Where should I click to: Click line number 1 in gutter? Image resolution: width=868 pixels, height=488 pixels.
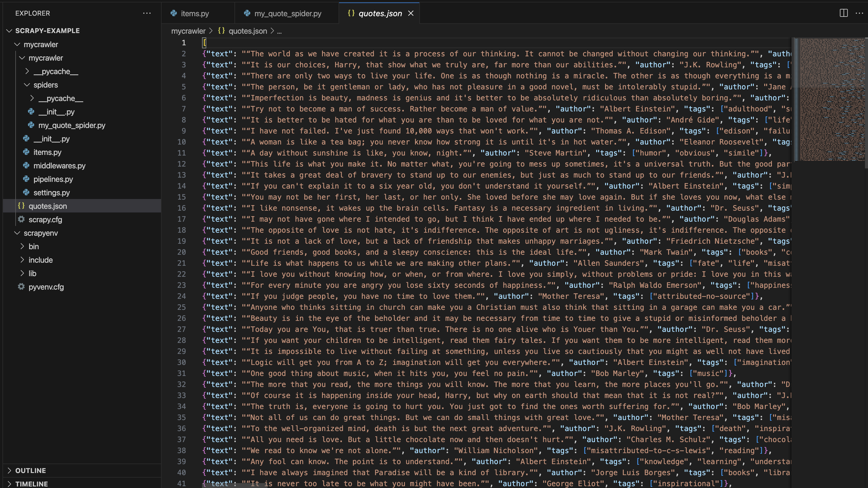click(x=184, y=43)
